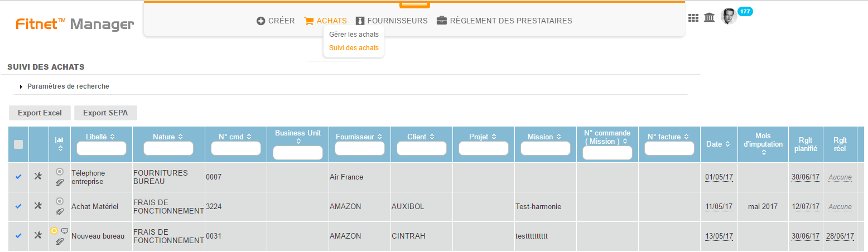Click the top orange menu collapse handle
868x252 pixels.
pyautogui.click(x=414, y=5)
